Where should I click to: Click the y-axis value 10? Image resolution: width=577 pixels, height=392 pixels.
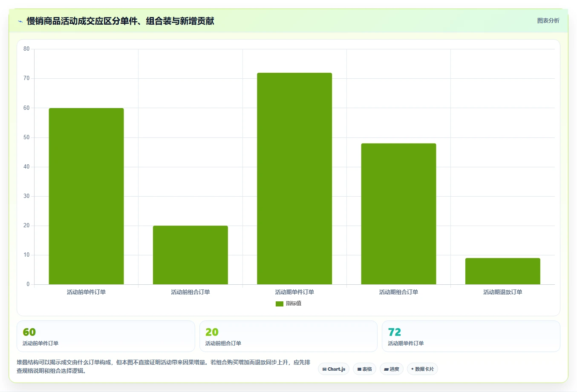26,255
